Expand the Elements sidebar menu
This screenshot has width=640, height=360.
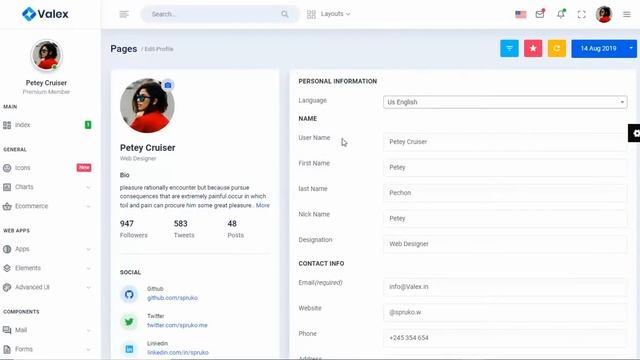47,268
